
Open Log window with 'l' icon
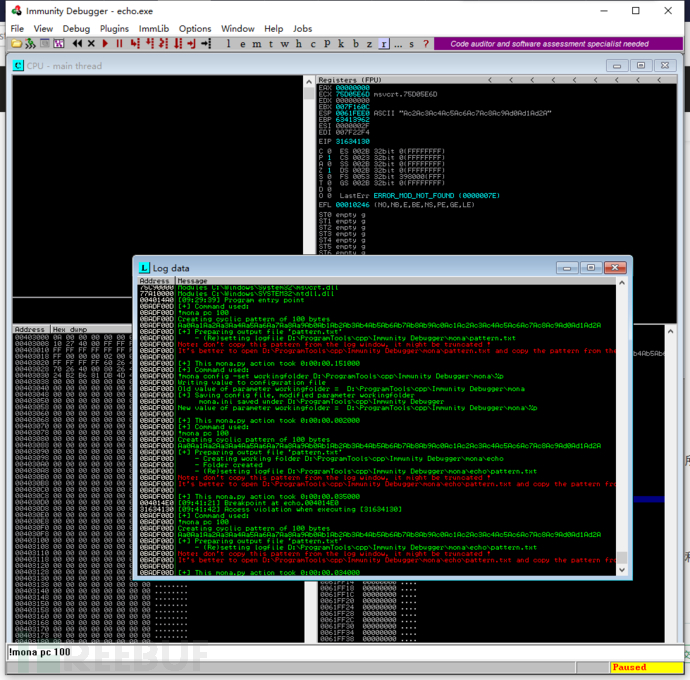coord(229,44)
